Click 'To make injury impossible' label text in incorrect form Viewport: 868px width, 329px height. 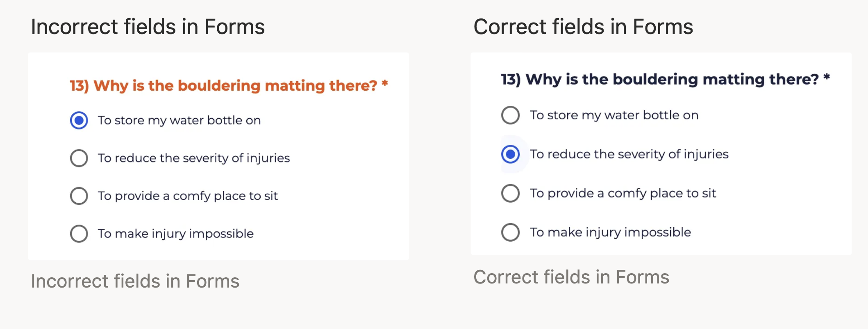(175, 234)
